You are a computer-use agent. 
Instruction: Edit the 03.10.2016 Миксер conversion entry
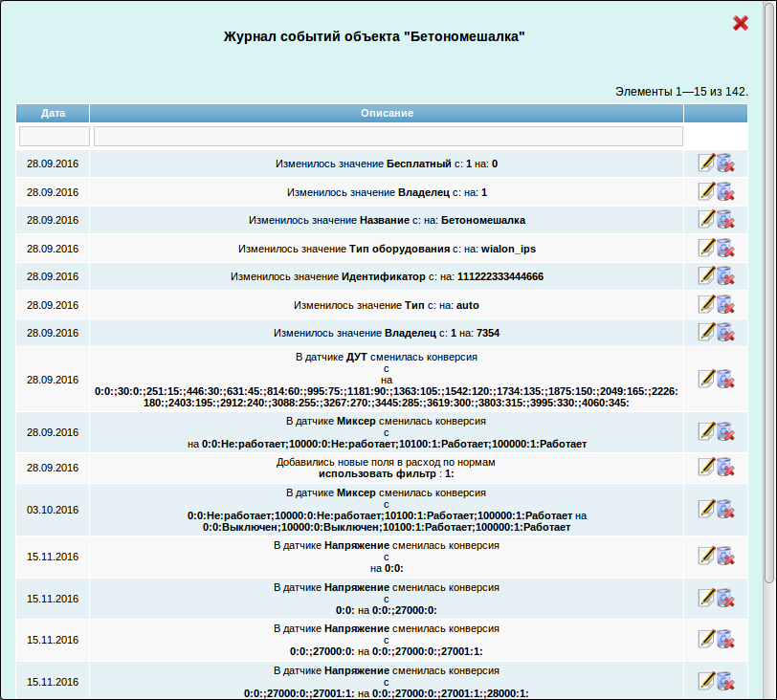[706, 509]
